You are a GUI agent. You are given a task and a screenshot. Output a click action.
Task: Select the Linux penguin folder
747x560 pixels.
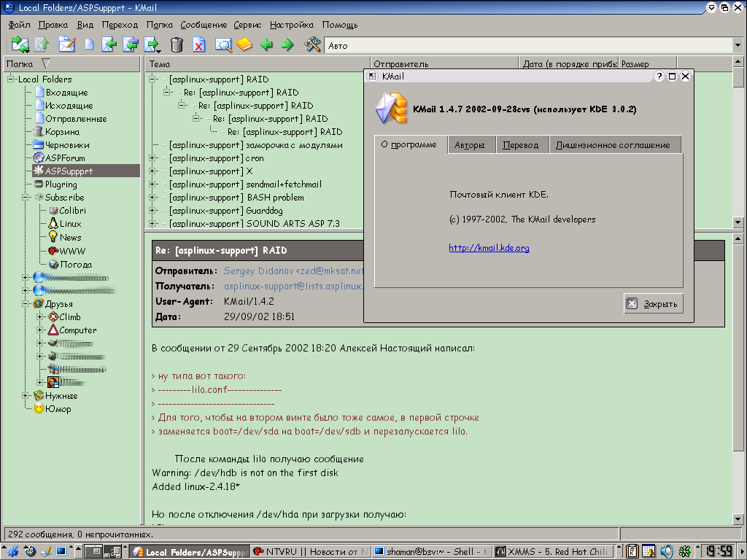[70, 223]
